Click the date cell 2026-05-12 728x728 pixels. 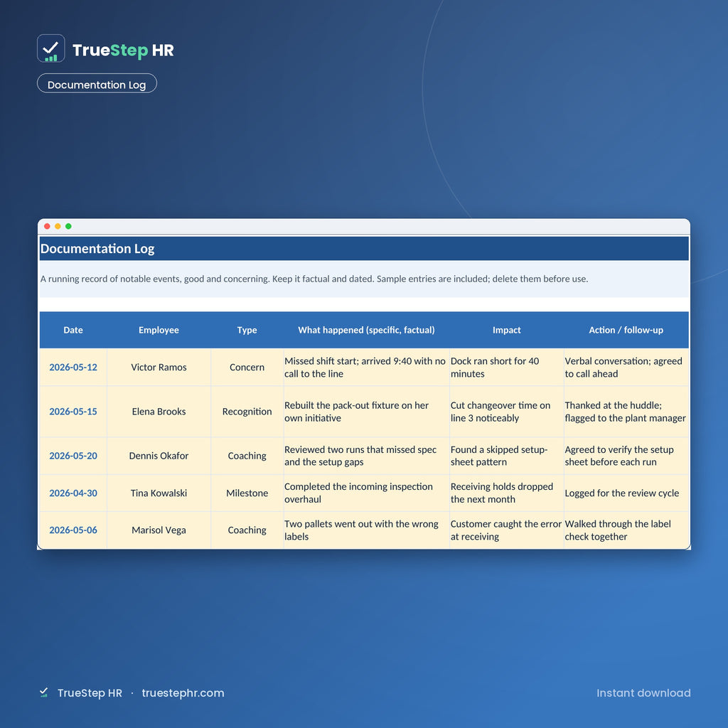pyautogui.click(x=73, y=368)
